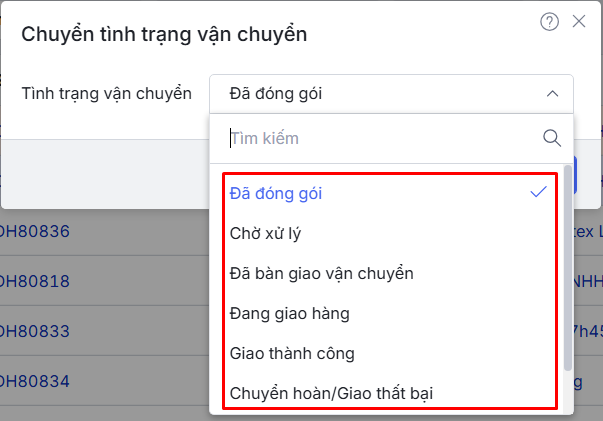Open order link ending in 80833

pyautogui.click(x=35, y=330)
